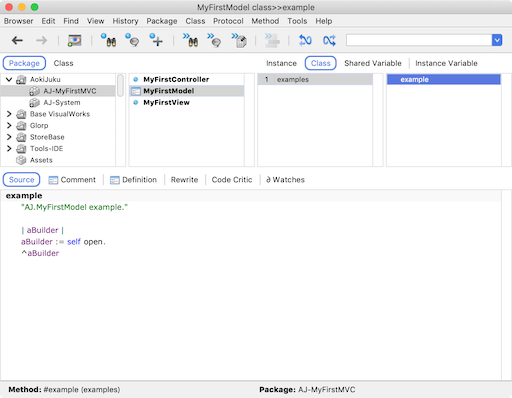Image resolution: width=512 pixels, height=398 pixels.
Task: Open the Code Critic tab
Action: [x=232, y=180]
